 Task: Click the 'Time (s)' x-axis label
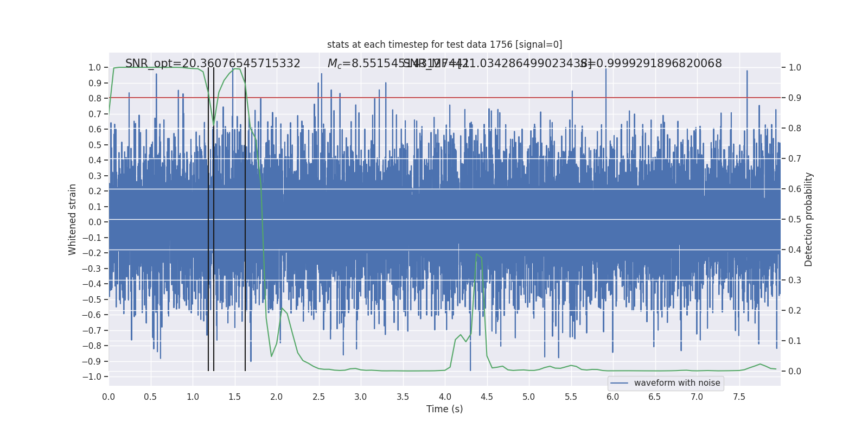tap(444, 409)
